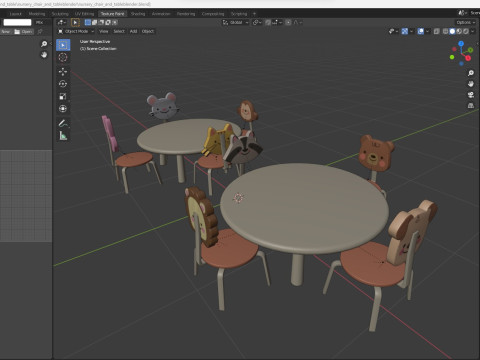Image resolution: width=480 pixels, height=360 pixels.
Task: Click the viewport pan hand icon
Action: [471, 84]
